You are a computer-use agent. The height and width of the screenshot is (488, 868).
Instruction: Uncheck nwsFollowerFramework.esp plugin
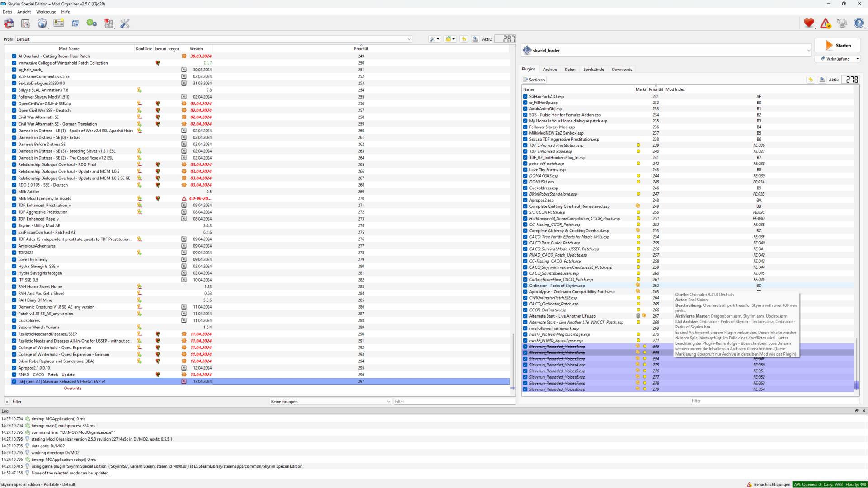525,328
